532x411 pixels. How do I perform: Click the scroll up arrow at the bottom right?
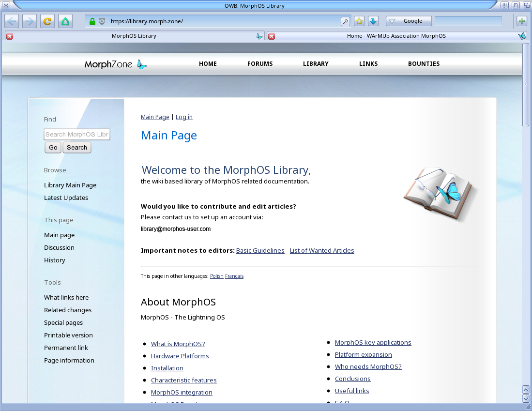pyautogui.click(x=526, y=389)
